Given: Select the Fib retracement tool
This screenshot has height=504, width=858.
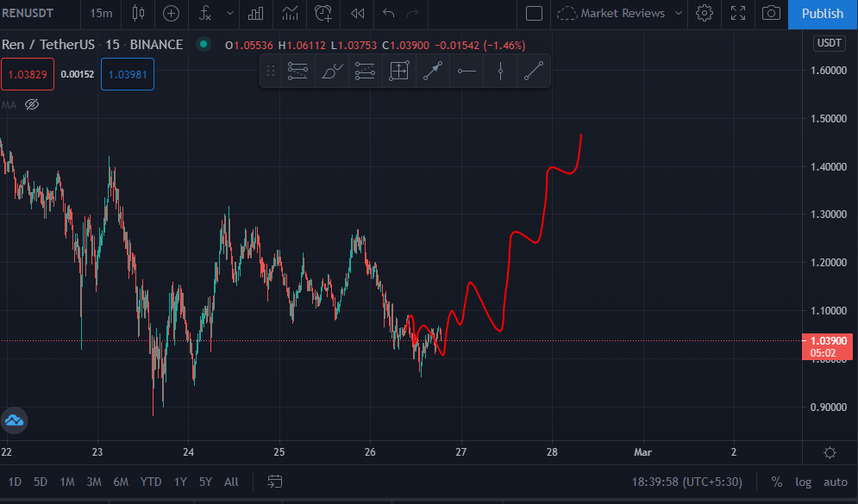Looking at the screenshot, I should pyautogui.click(x=297, y=71).
